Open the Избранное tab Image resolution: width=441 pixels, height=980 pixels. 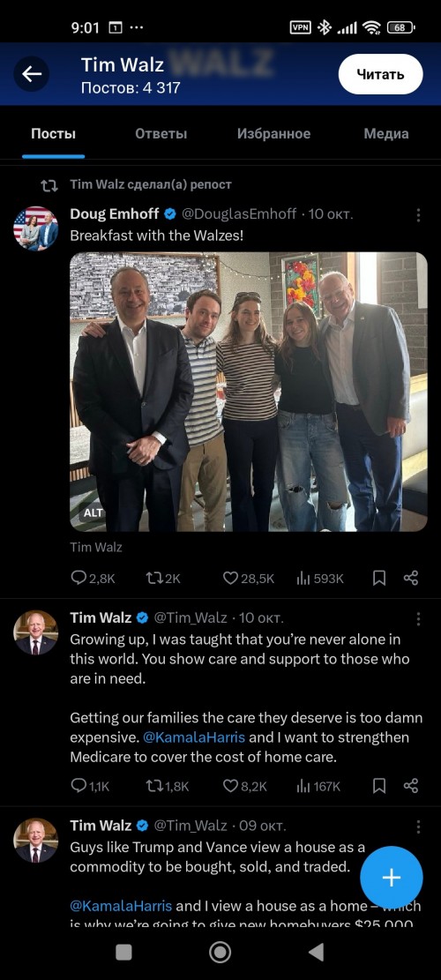273,134
